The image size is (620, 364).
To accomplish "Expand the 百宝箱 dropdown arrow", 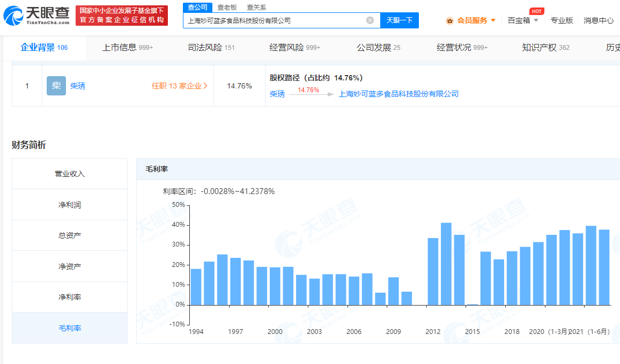I will pos(536,20).
